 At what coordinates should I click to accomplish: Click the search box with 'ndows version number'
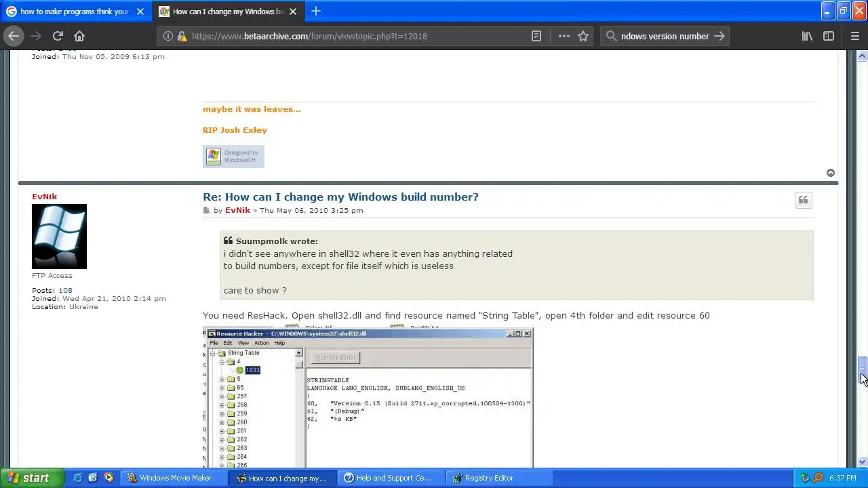(663, 36)
